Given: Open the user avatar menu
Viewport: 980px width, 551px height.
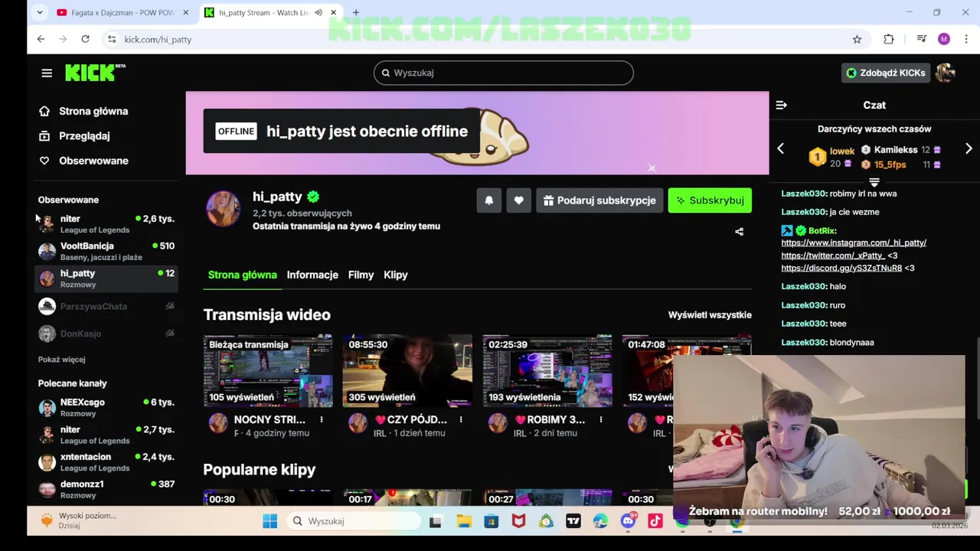Looking at the screenshot, I should tap(946, 73).
